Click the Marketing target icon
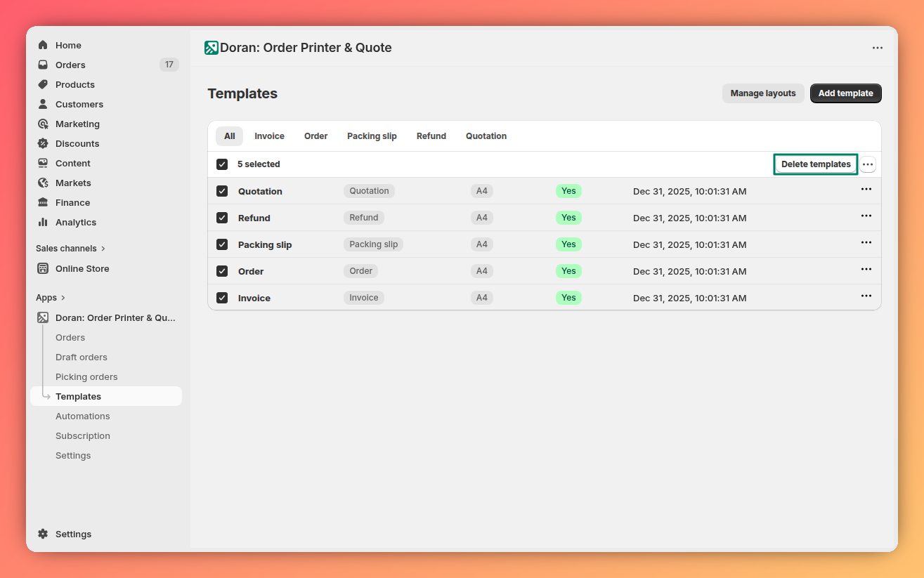 tap(43, 124)
